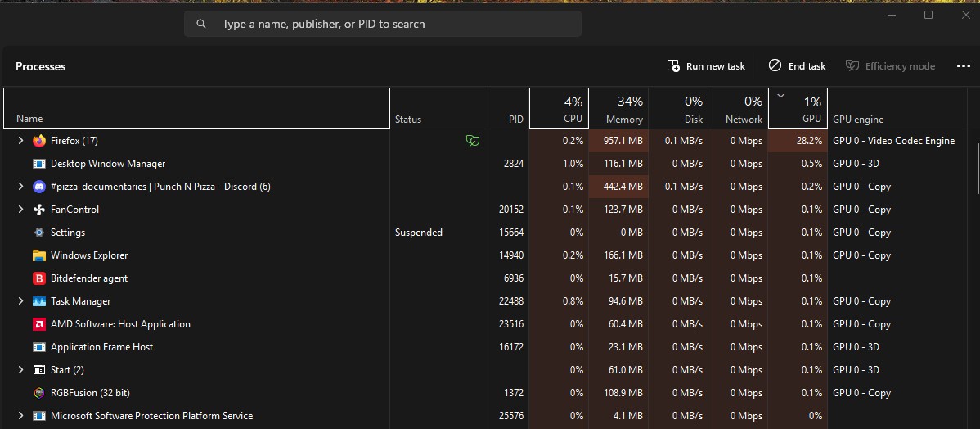Click PID 20152 of FanControl

pos(511,210)
